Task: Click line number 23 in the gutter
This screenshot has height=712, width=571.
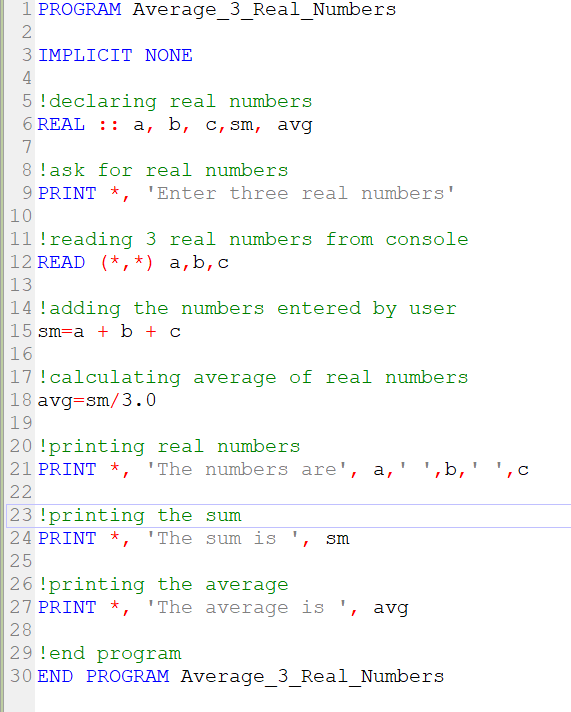Action: 21,515
